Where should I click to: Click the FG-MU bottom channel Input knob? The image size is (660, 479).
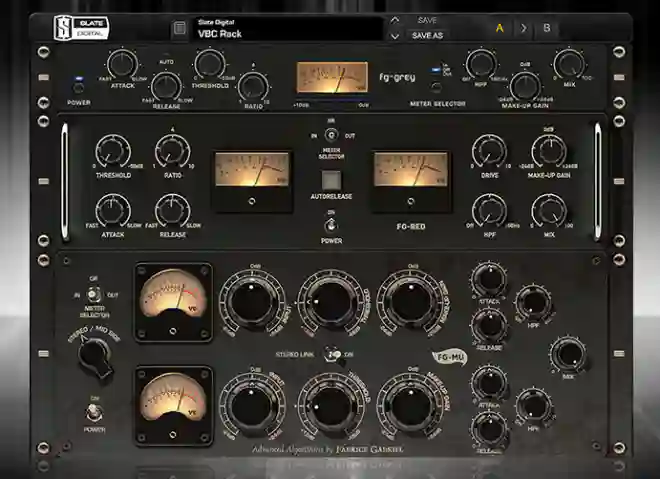click(252, 406)
